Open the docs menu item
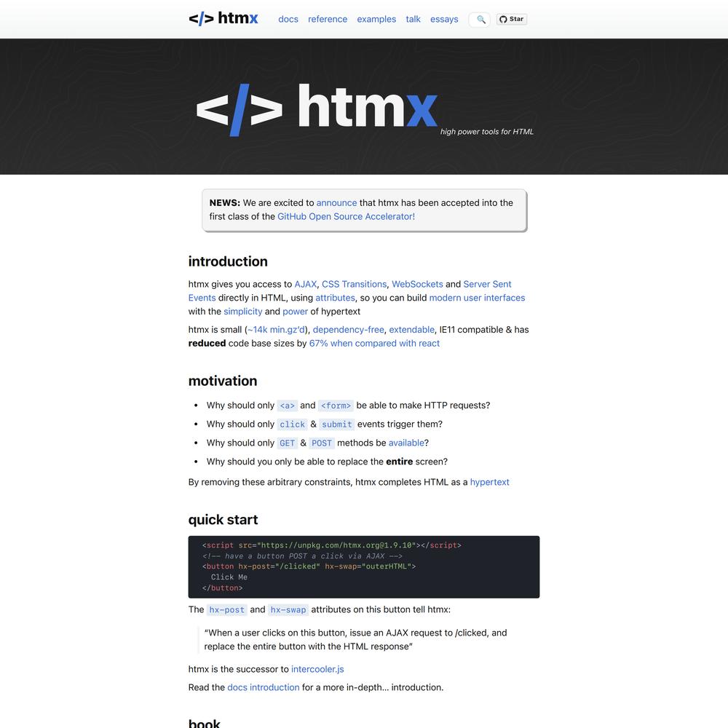 pos(288,19)
